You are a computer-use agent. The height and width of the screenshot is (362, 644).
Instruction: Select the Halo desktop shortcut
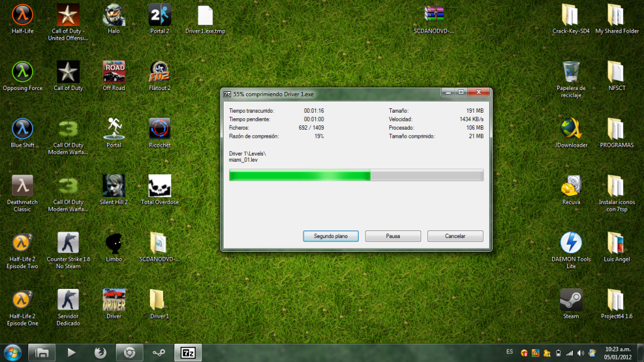[114, 19]
